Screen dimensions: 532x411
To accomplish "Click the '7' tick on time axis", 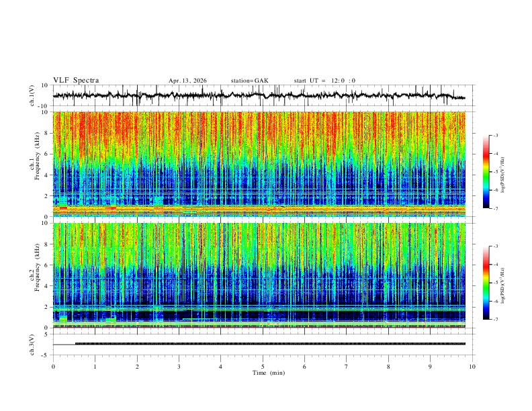I will pos(347,367).
